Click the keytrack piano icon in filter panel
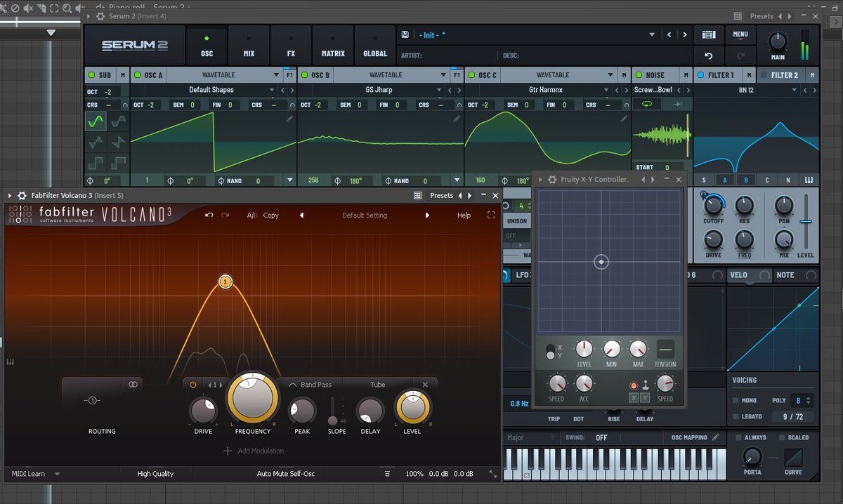Image resolution: width=843 pixels, height=504 pixels. click(x=809, y=180)
